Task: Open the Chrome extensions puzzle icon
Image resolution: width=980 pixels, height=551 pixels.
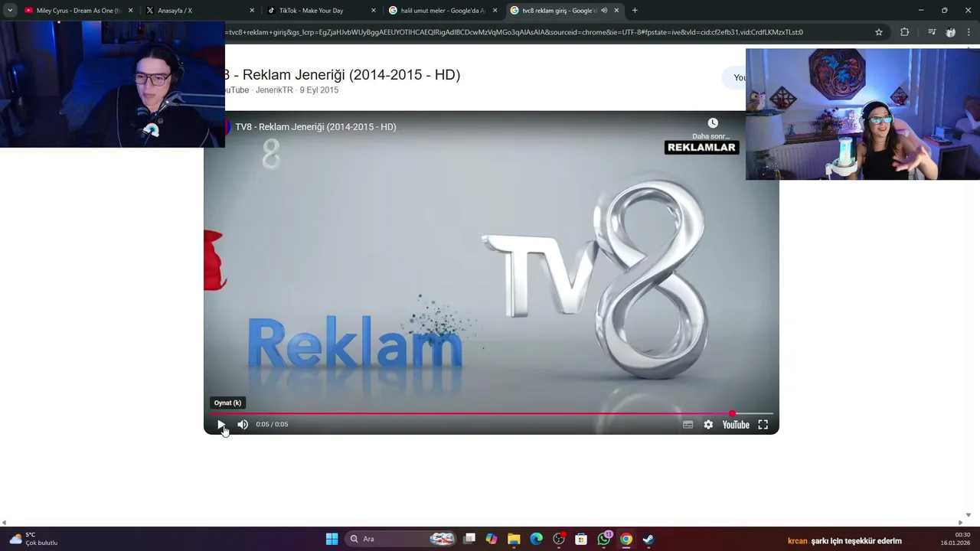Action: [x=904, y=32]
